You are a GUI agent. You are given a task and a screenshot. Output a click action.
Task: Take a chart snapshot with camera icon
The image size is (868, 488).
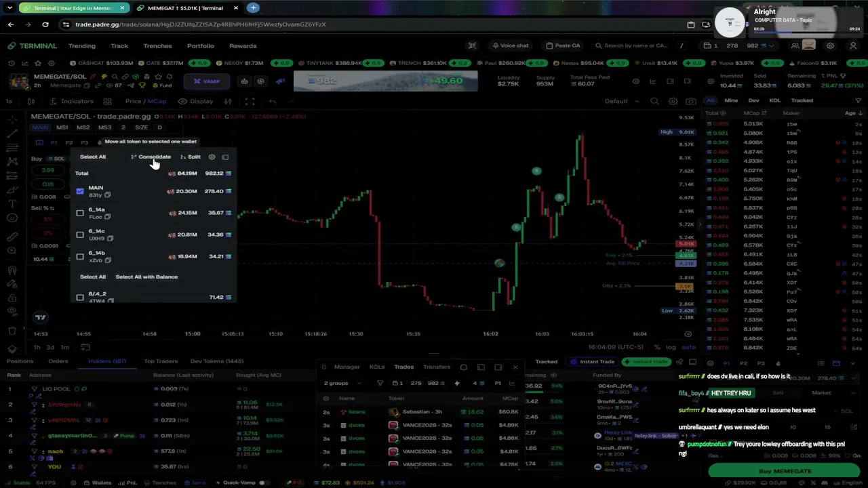pos(690,101)
